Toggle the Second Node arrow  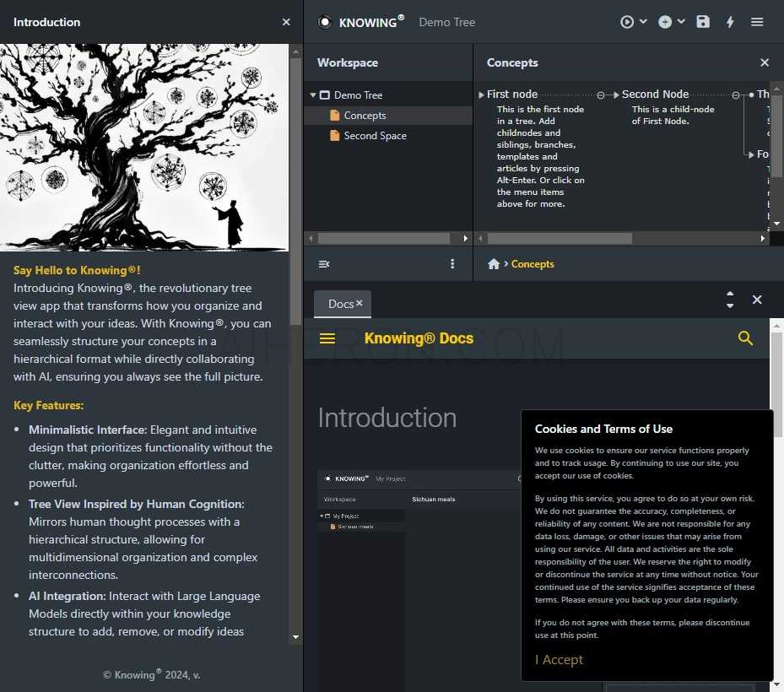(617, 95)
